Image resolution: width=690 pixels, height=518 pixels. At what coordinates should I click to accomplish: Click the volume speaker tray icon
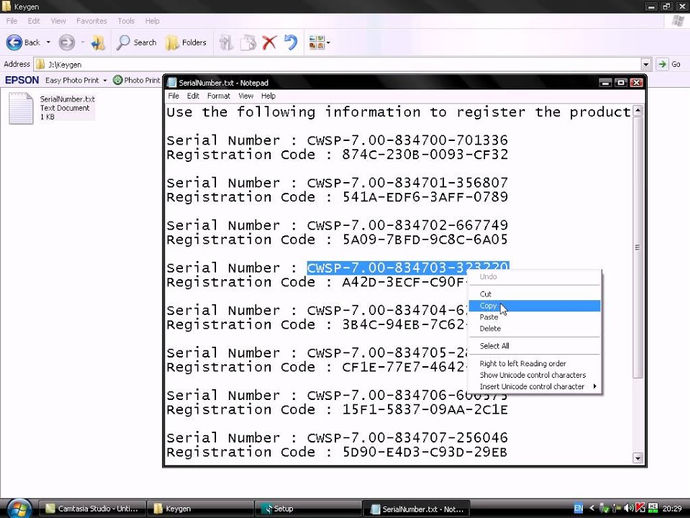click(628, 509)
